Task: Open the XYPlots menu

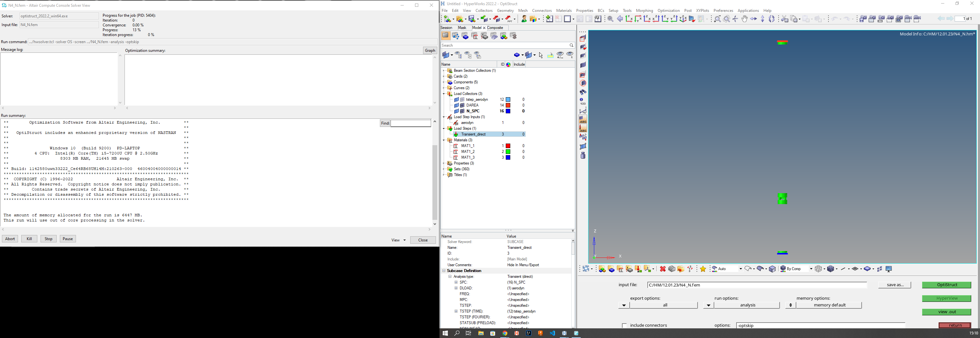Action: (x=702, y=11)
